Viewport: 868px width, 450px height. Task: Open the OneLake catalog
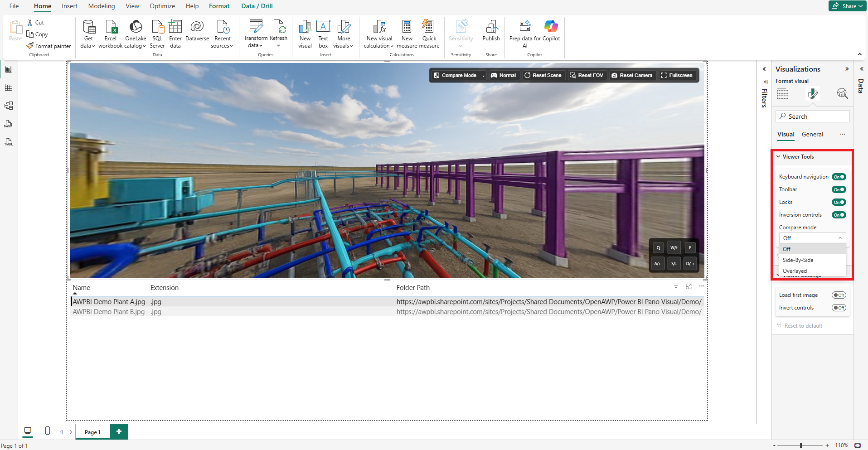[136, 34]
